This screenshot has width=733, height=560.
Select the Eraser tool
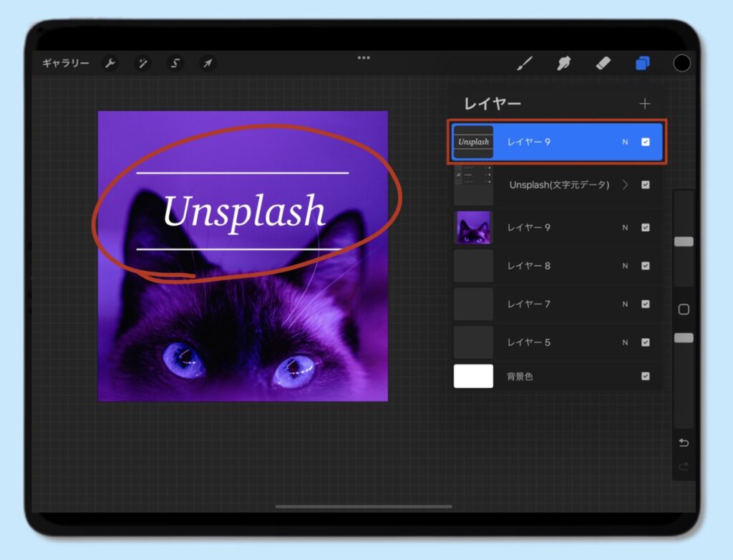point(603,63)
